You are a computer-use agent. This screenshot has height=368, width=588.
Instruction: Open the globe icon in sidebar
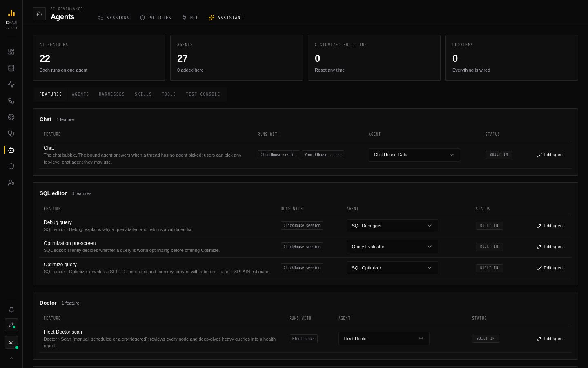point(11,117)
